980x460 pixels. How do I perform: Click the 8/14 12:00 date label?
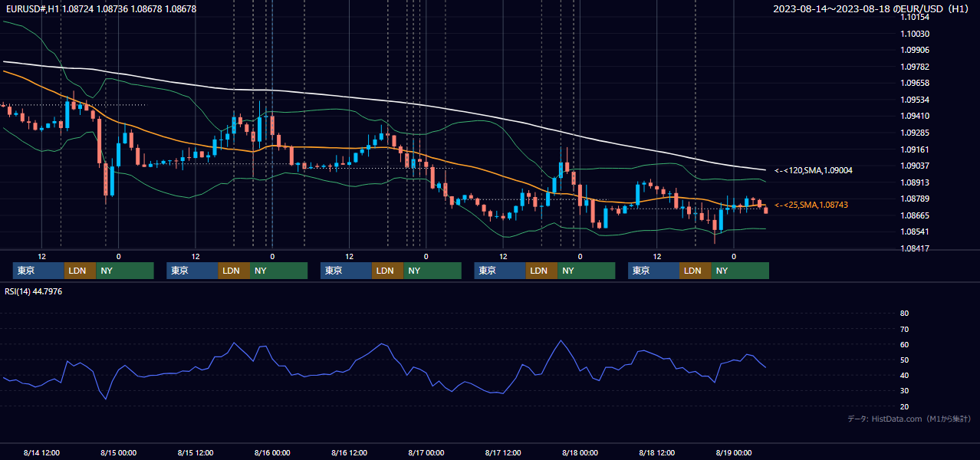41,452
